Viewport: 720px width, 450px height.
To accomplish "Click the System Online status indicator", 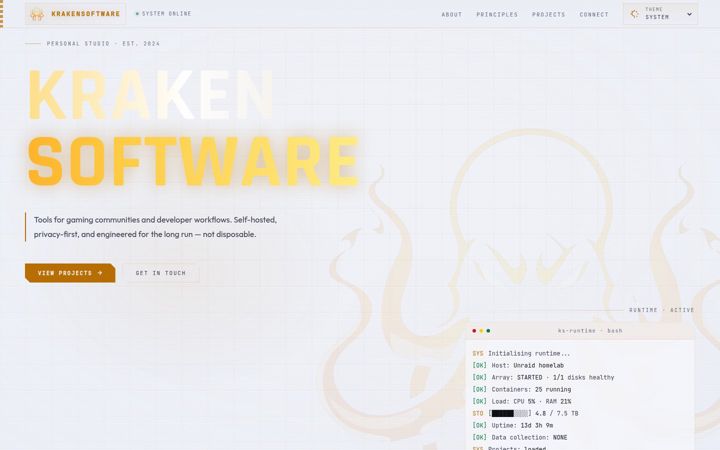I will click(x=163, y=14).
